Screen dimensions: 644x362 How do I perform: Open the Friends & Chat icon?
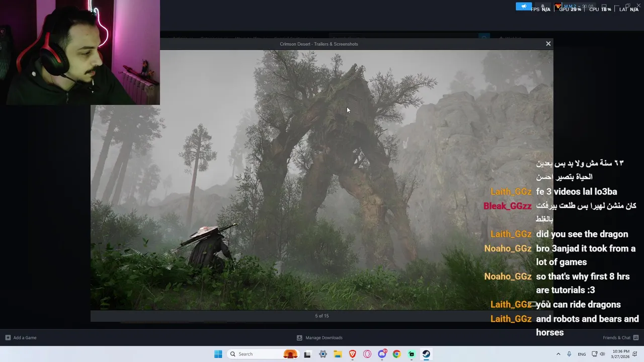(636, 338)
